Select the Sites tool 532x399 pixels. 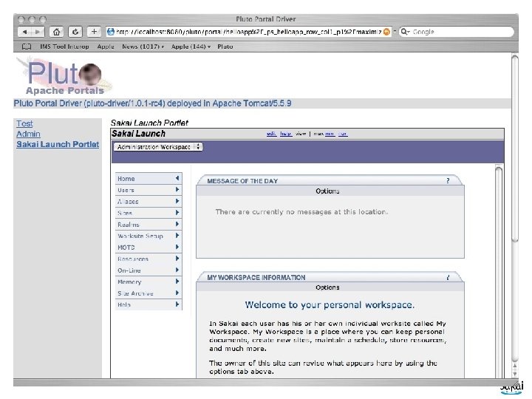[x=149, y=213]
